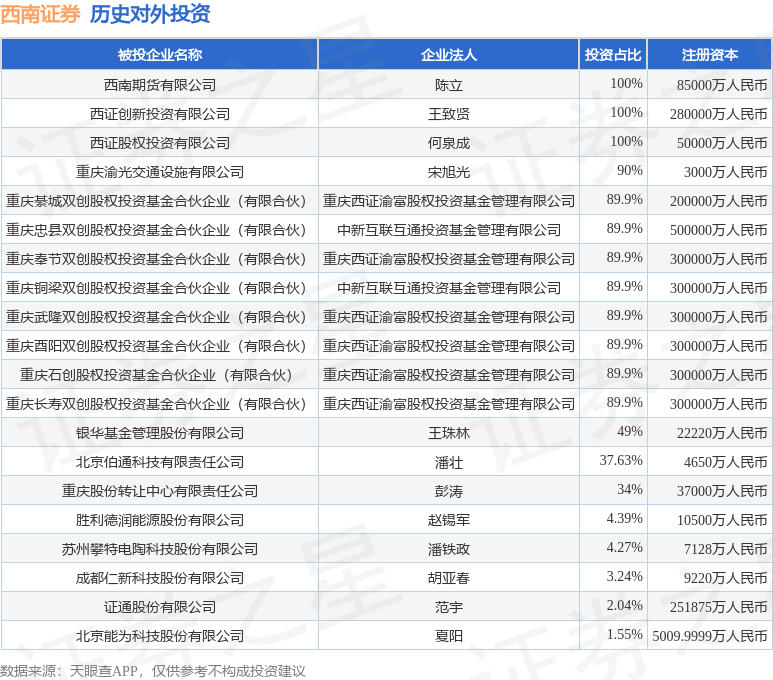
Task: Click the 重庆綦城双创股权投资基金 company name
Action: (x=156, y=201)
